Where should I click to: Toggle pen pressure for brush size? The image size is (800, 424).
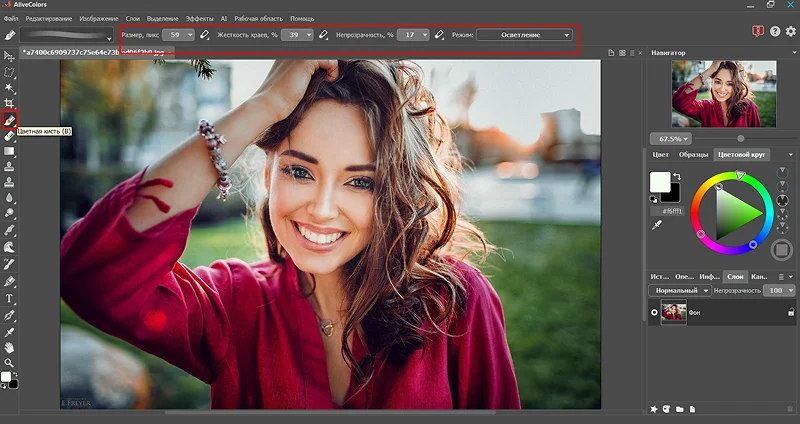click(205, 35)
